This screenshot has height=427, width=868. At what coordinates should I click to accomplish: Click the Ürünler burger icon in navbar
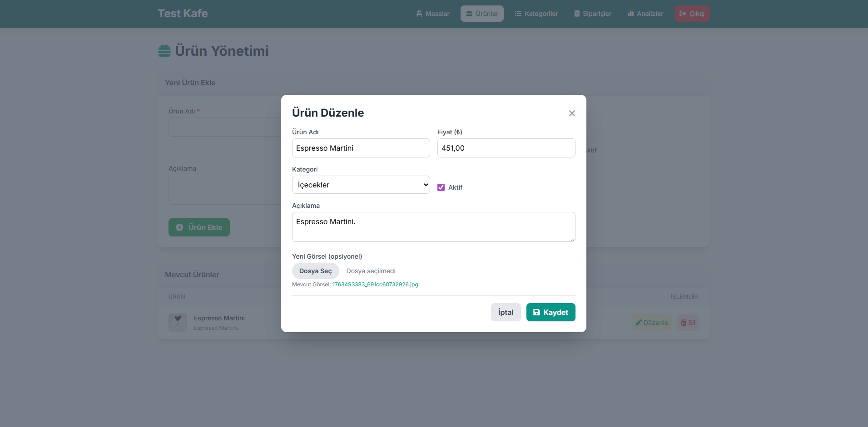tap(469, 14)
